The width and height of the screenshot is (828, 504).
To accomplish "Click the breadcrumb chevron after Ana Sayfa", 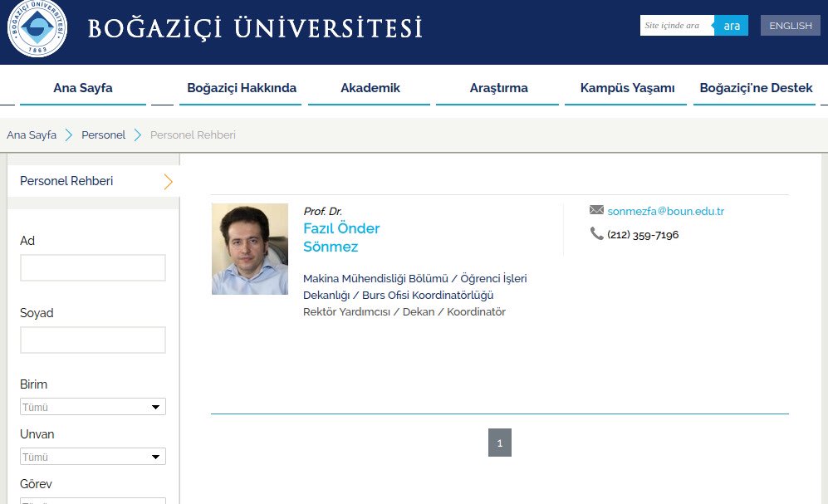I will click(x=69, y=135).
